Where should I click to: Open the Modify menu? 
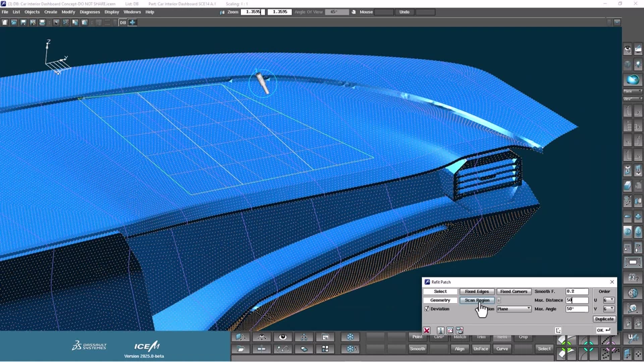(x=68, y=12)
